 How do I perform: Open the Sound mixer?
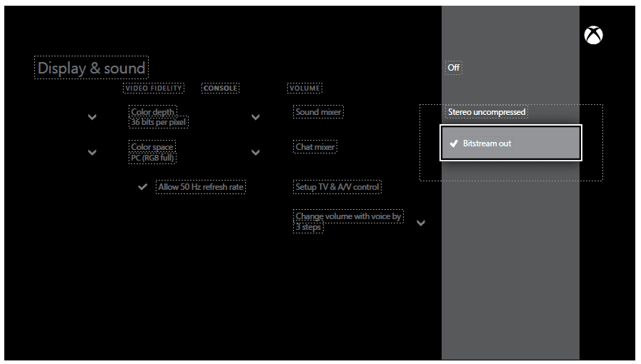click(x=318, y=112)
